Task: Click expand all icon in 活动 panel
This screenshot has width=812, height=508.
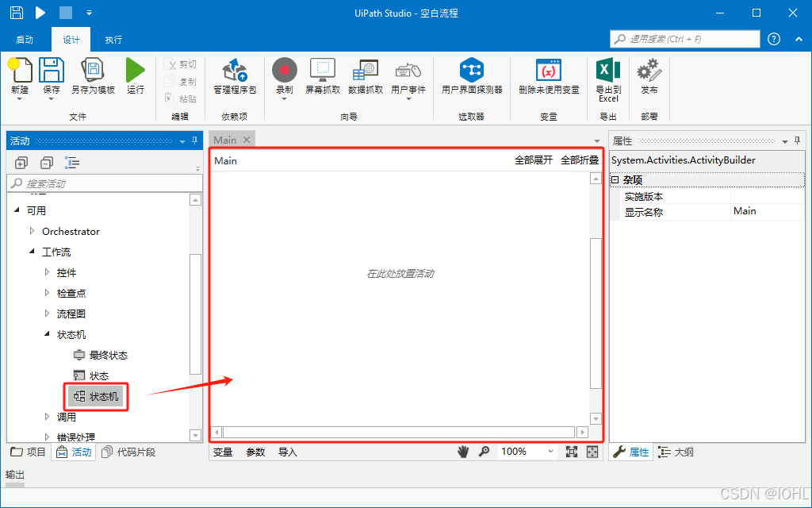Action: [x=21, y=164]
